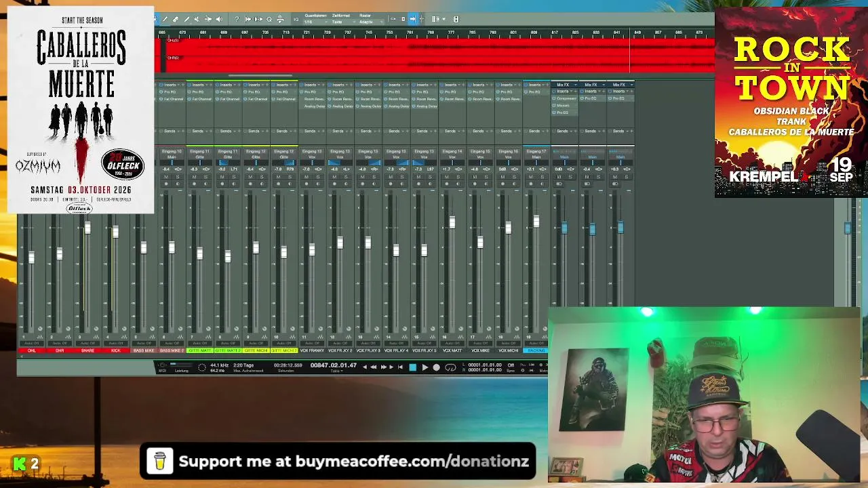This screenshot has height=488, width=868.
Task: Select the GITTE MICHI 2 channel label
Action: [284, 350]
